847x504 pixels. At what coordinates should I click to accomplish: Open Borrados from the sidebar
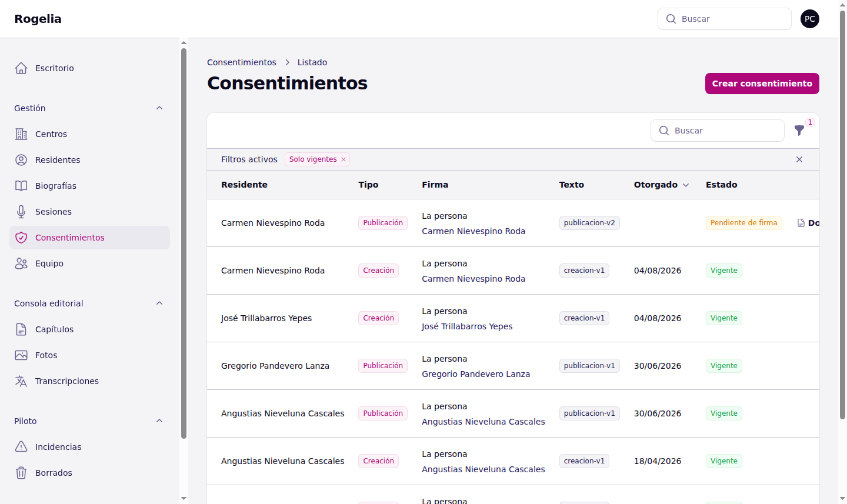[x=89, y=473]
